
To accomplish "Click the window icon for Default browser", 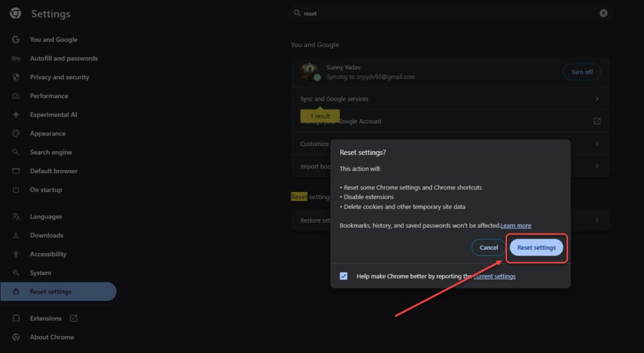I will point(16,171).
